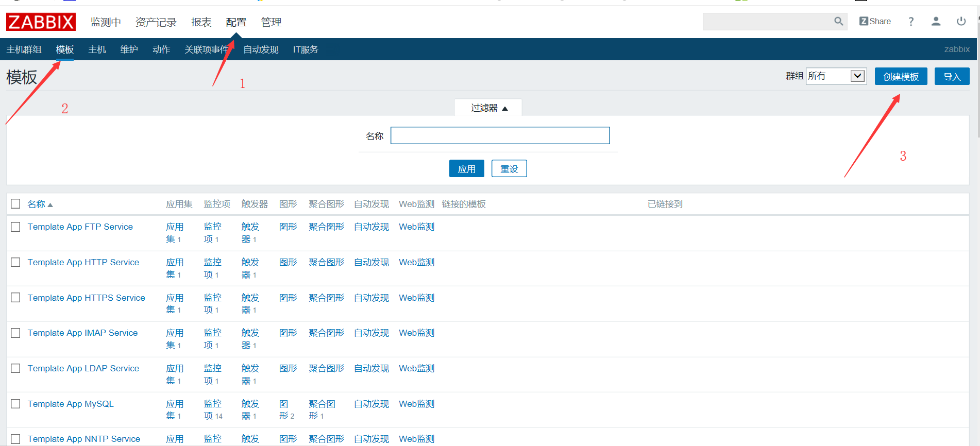Open Template App MySQL link

pos(71,404)
